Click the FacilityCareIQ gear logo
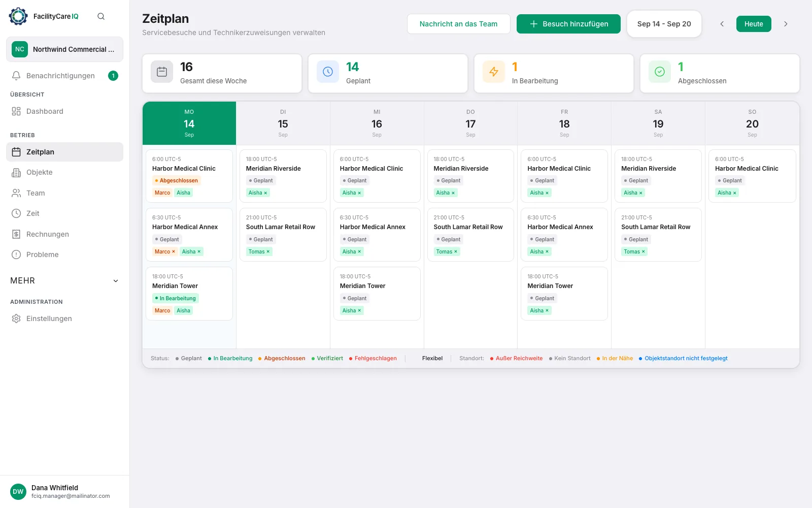Viewport: 812px width, 508px height. 18,16
